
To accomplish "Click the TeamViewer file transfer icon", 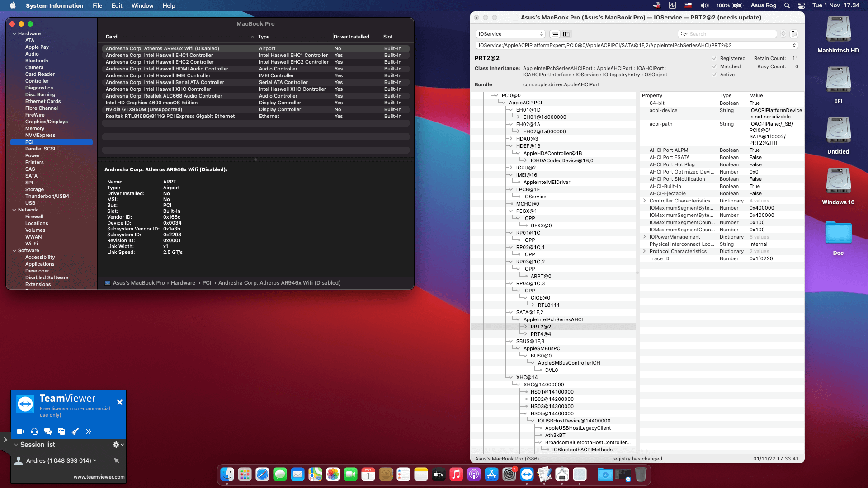I will (61, 432).
